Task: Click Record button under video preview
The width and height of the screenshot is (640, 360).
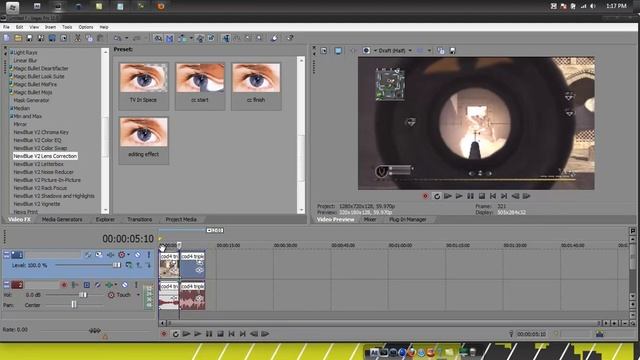Action: point(425,196)
